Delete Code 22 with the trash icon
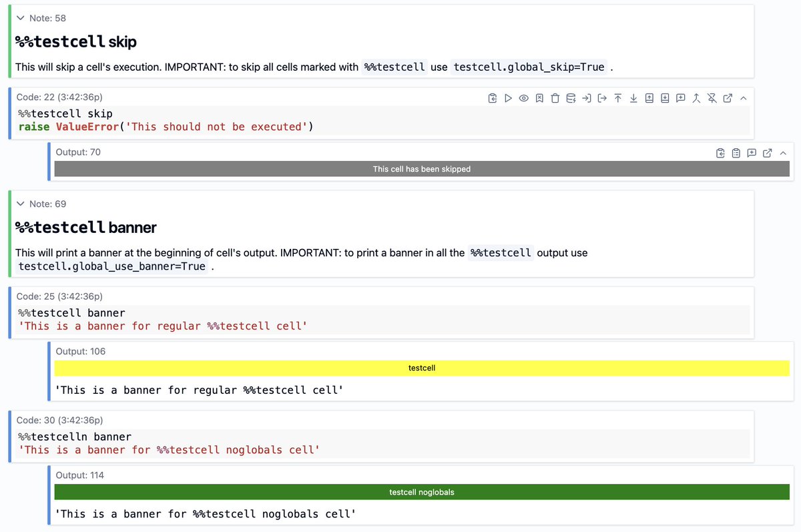 [x=555, y=98]
